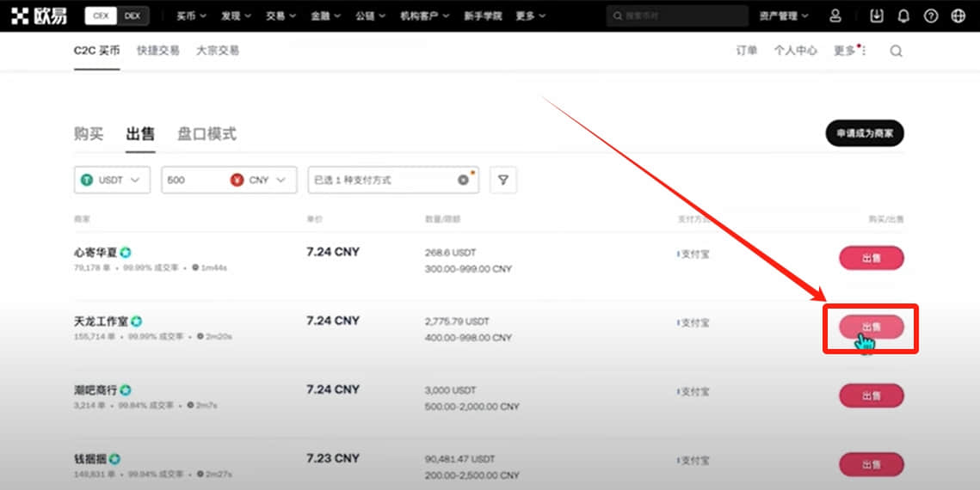
Task: Click the download app icon
Action: [x=876, y=15]
